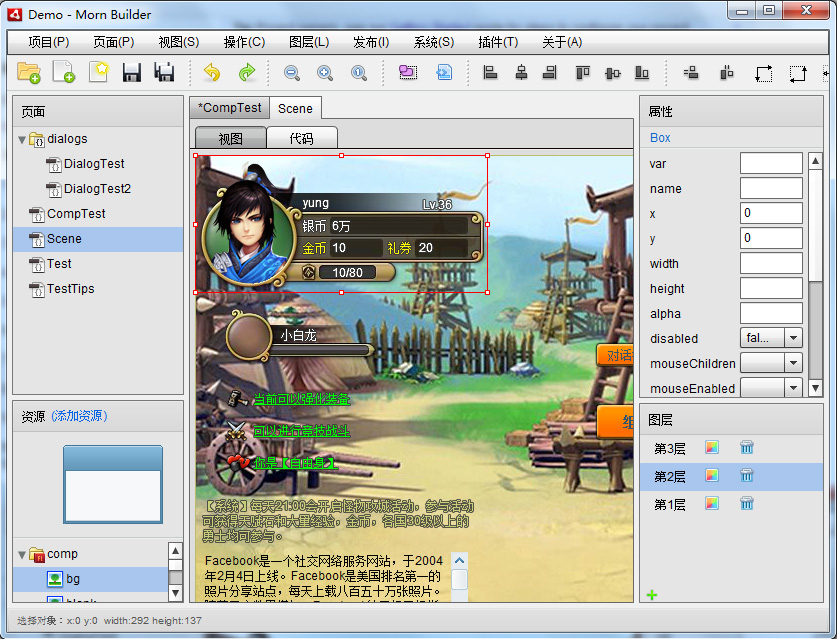Viewport: 837px width, 639px height.
Task: Align components to horizontal center
Action: coord(522,72)
